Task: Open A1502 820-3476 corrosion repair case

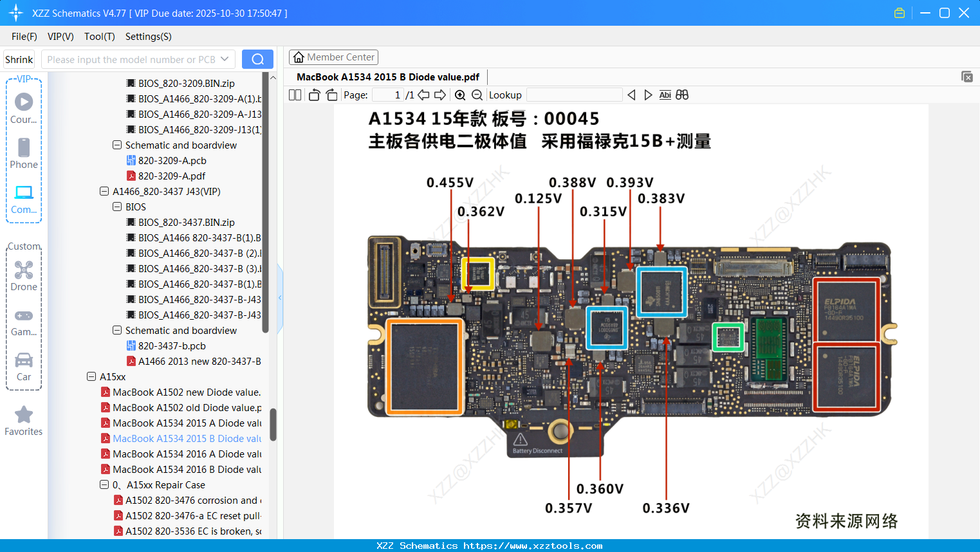Action: click(x=187, y=501)
